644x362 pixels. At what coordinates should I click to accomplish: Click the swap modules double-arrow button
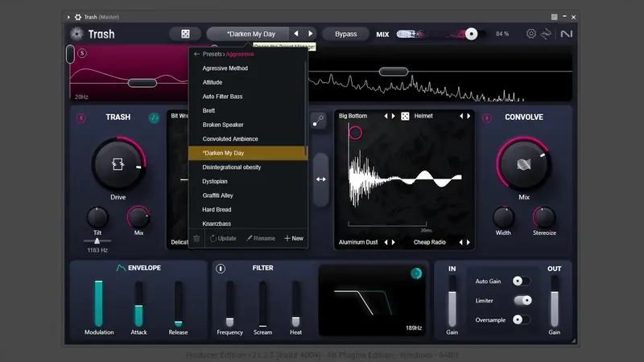pyautogui.click(x=320, y=179)
